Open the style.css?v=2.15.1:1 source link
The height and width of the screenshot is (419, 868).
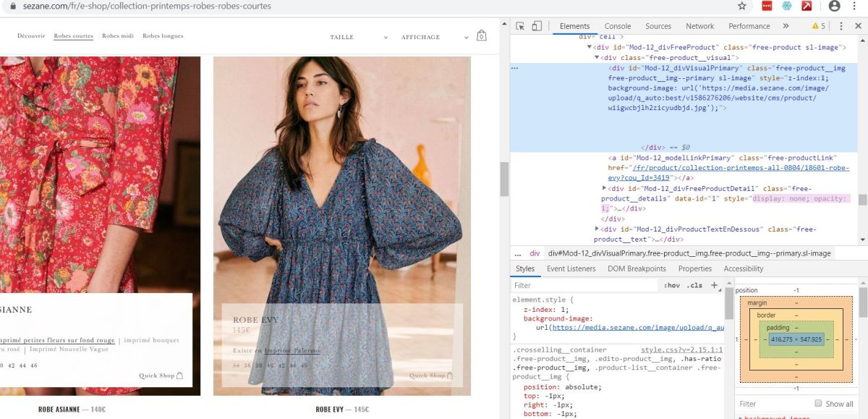pyautogui.click(x=681, y=350)
